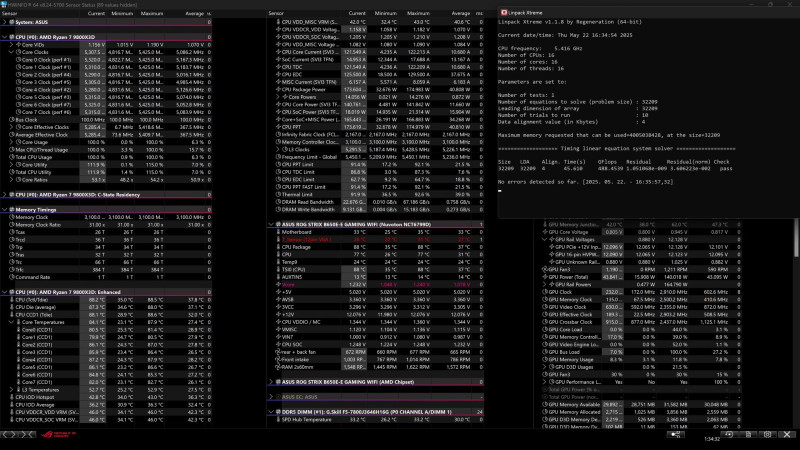The height and width of the screenshot is (450, 800).
Task: Click the power icon of CPU Package Power
Action: click(278, 90)
